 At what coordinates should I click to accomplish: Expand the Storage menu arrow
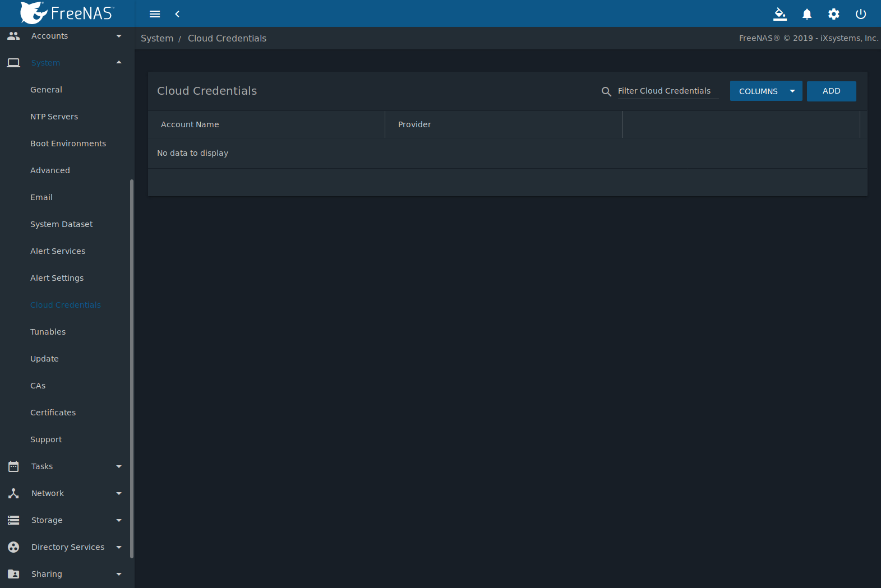tap(119, 520)
